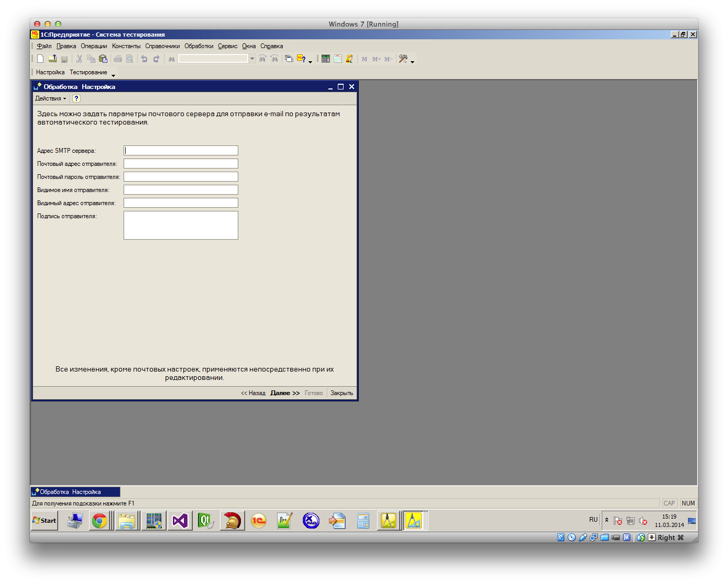Open Qt Creator from the taskbar
Screen dimensions: 728x584
206,521
